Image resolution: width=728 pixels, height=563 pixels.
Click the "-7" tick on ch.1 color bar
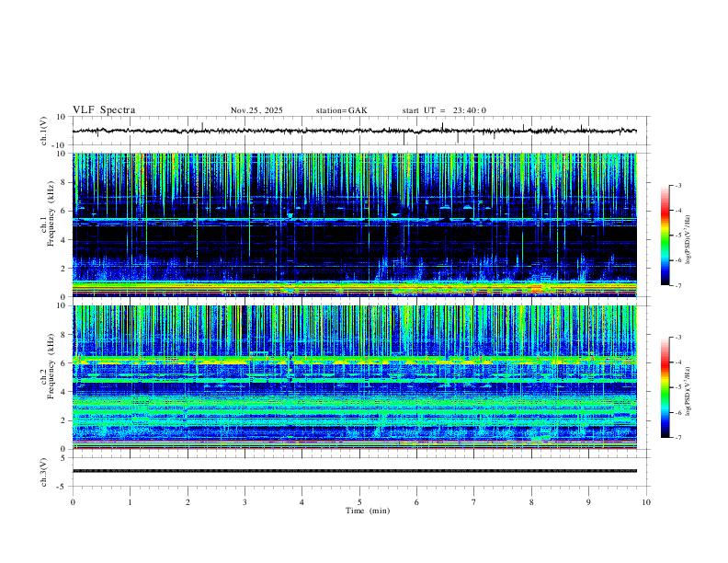[x=677, y=286]
